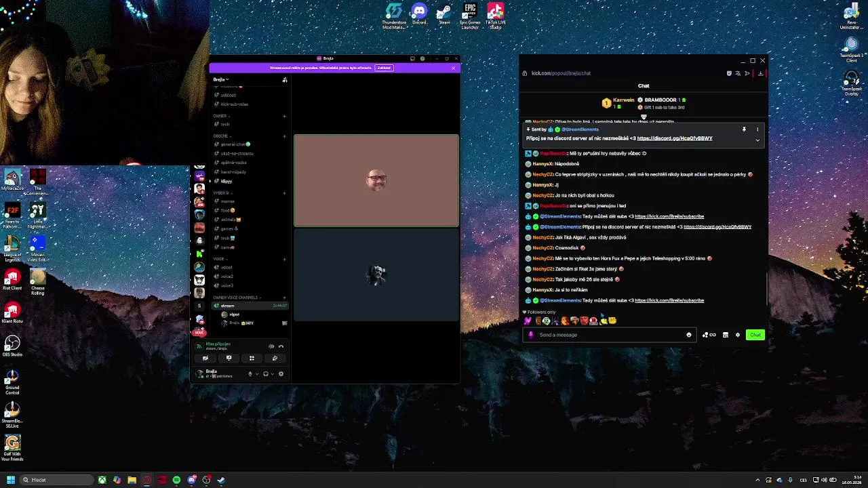The height and width of the screenshot is (488, 868).
Task: Click the Windows taskbar search box
Action: [57, 480]
